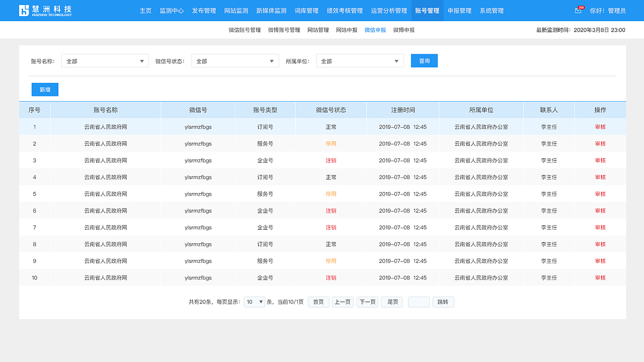Go to the next page with 下一页
644x362 pixels.
(x=367, y=302)
